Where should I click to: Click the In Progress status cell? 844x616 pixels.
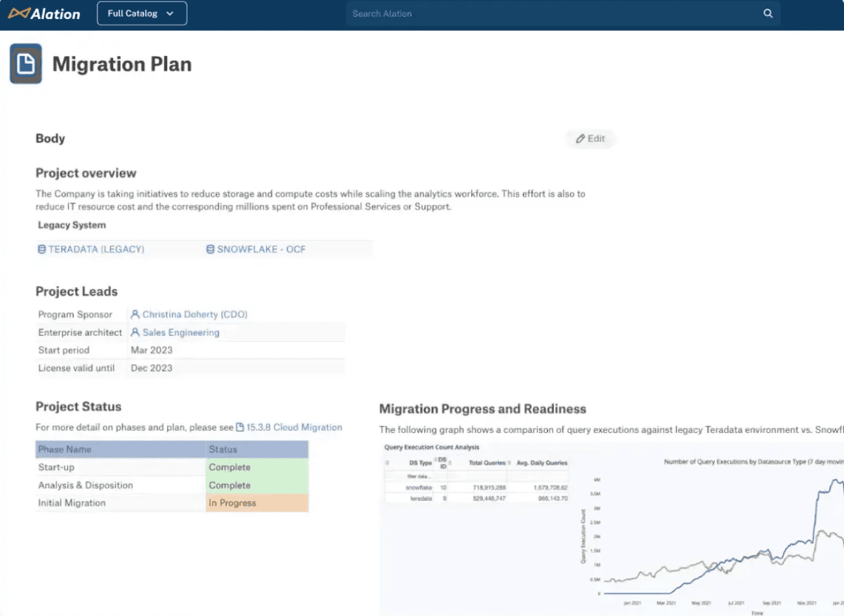pos(257,503)
